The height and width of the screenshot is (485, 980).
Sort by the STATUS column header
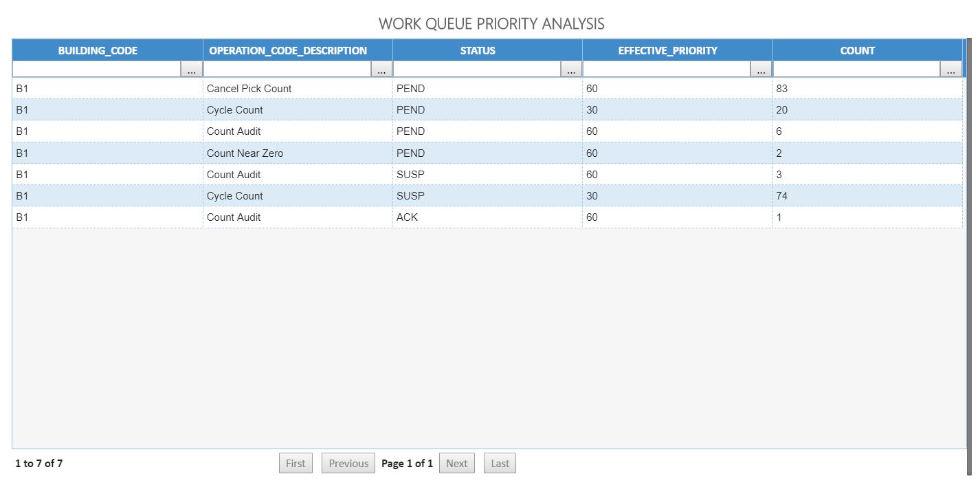coord(478,50)
